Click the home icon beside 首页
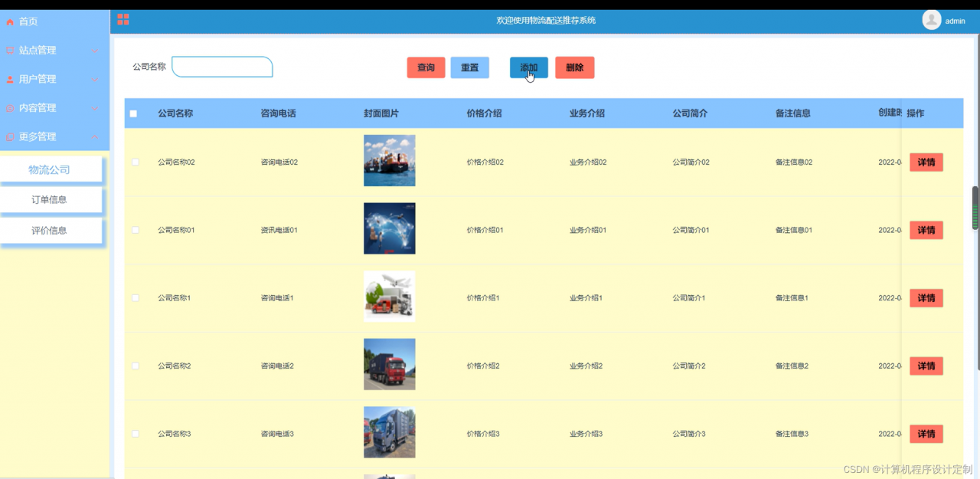This screenshot has height=479, width=980. coord(10,22)
